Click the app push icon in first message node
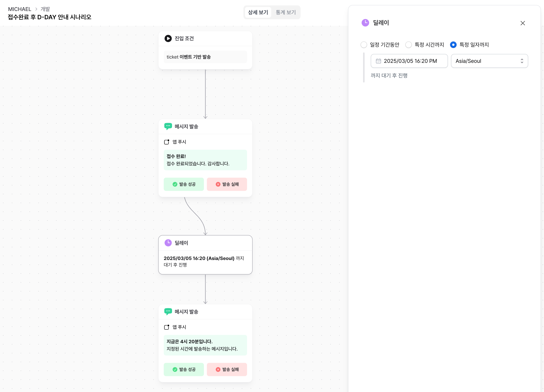The width and height of the screenshot is (544, 392). [x=166, y=142]
